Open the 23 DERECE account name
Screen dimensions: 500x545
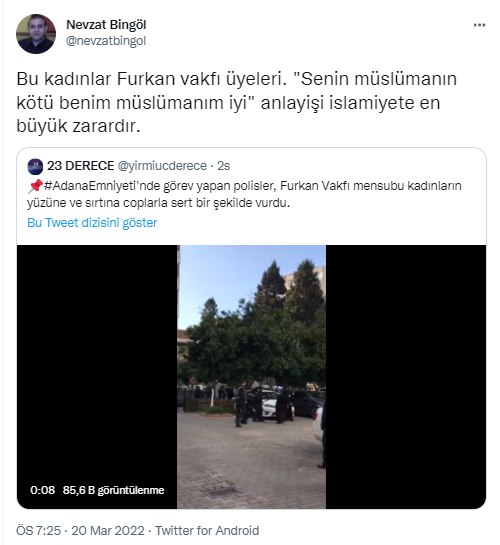81,166
